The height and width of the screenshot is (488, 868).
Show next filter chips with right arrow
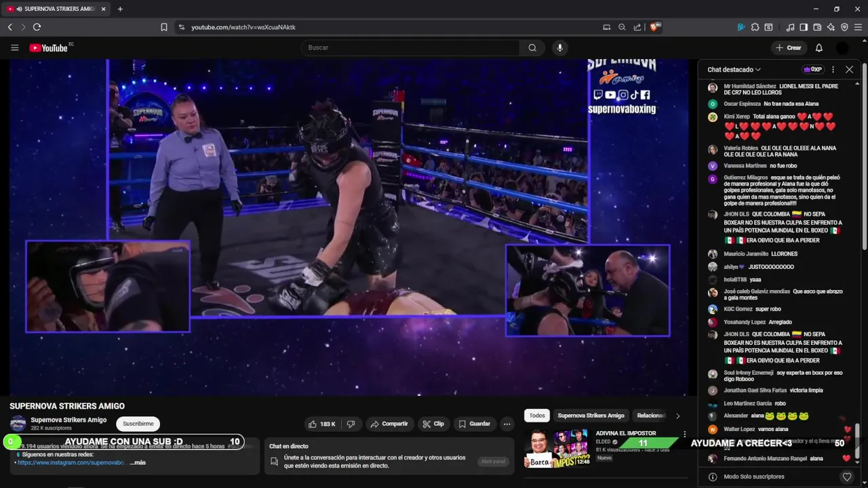click(677, 415)
